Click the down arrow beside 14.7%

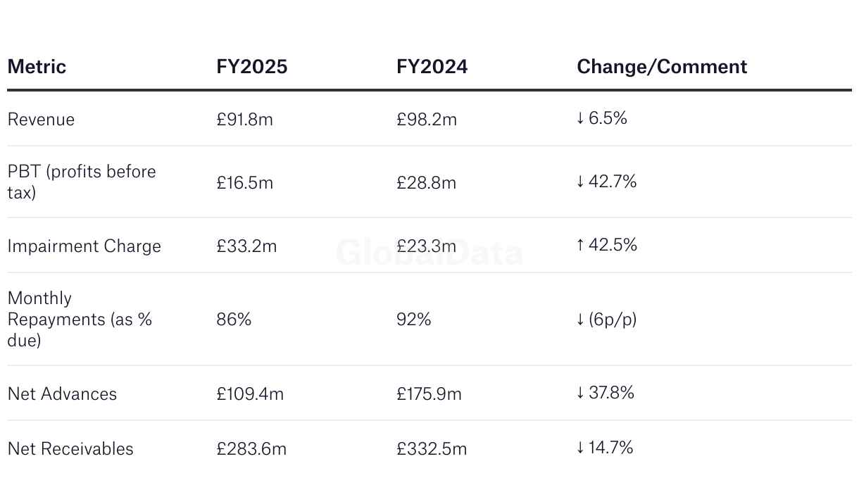tap(580, 448)
